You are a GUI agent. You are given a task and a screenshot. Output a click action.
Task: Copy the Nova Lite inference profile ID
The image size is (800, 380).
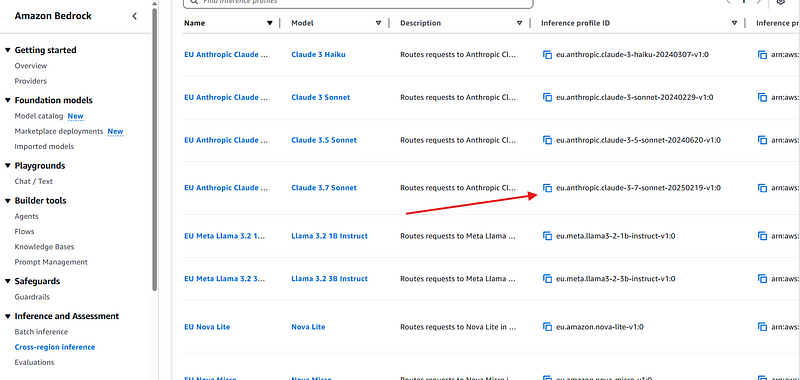coord(547,326)
